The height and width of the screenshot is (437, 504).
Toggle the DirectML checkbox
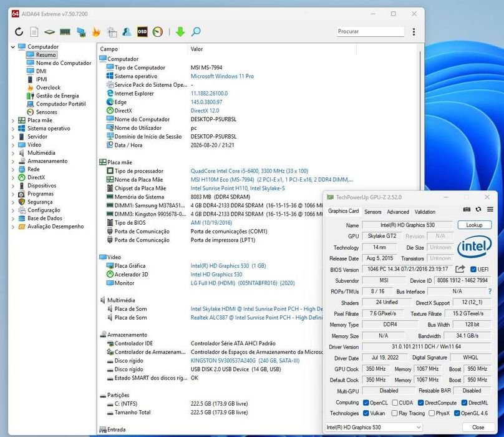click(464, 403)
